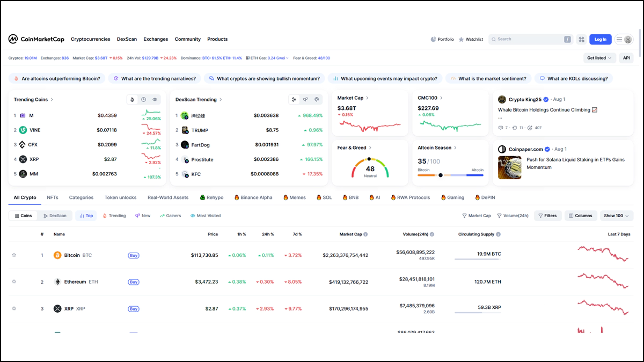Click Bitcoin's circulating supply progress bar
The height and width of the screenshot is (362, 644).
click(x=478, y=260)
